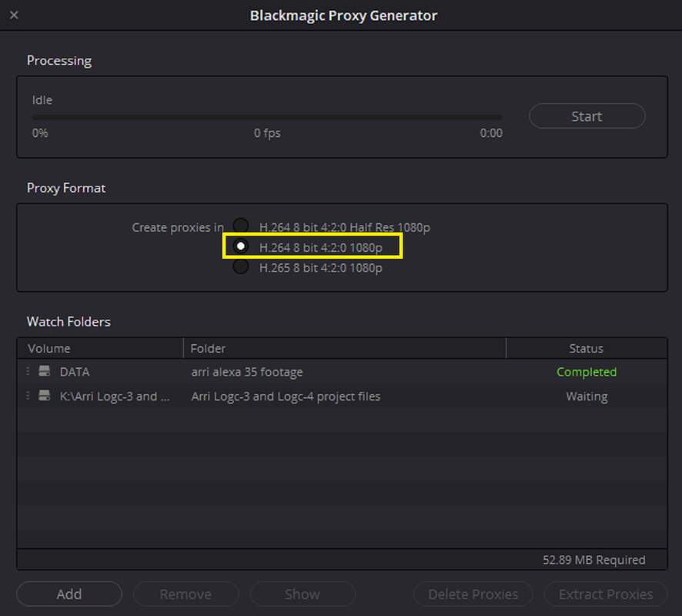Click the processing progress bar
The width and height of the screenshot is (682, 616).
267,118
